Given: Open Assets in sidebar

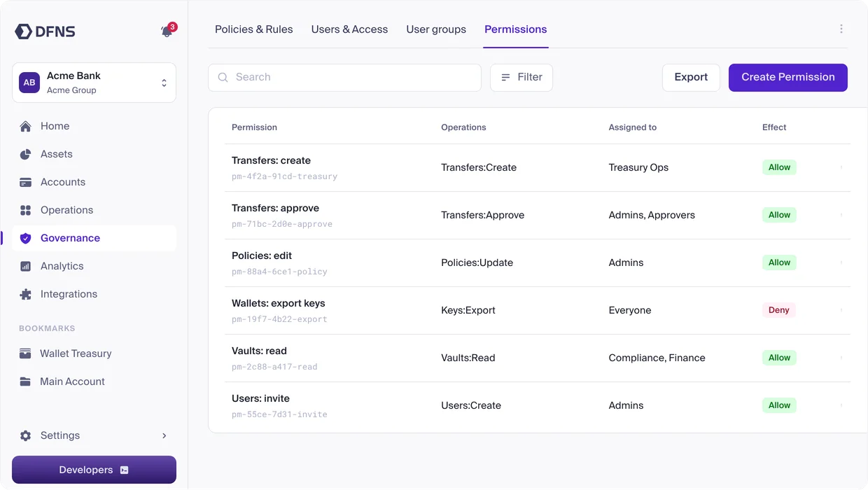Looking at the screenshot, I should pos(94,154).
